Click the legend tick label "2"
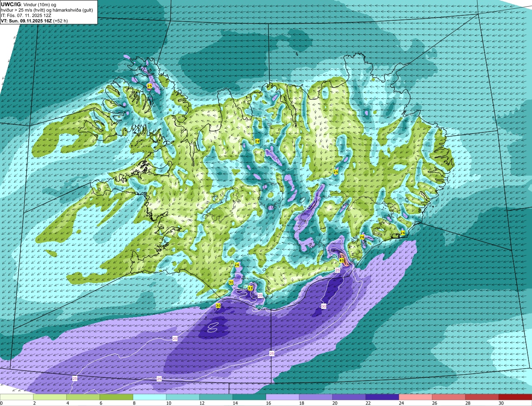This screenshot has height=406, width=532. pyautogui.click(x=34, y=403)
